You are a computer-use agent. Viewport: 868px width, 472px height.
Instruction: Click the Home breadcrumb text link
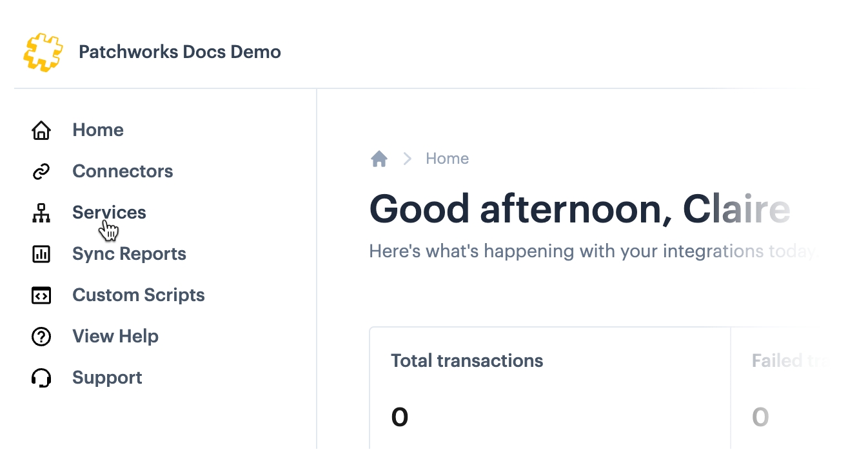[x=447, y=159]
